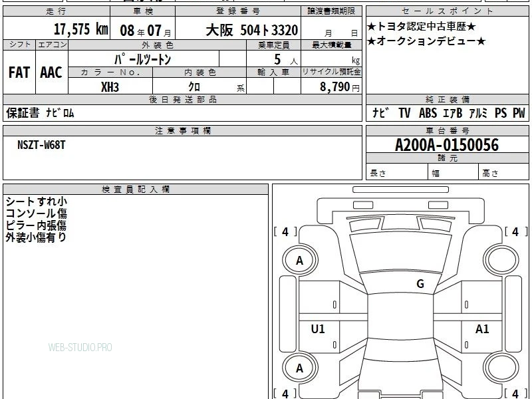This screenshot has width=532, height=399.
Task: Click ★オークションデビュー★ sales point
Action: (426, 41)
